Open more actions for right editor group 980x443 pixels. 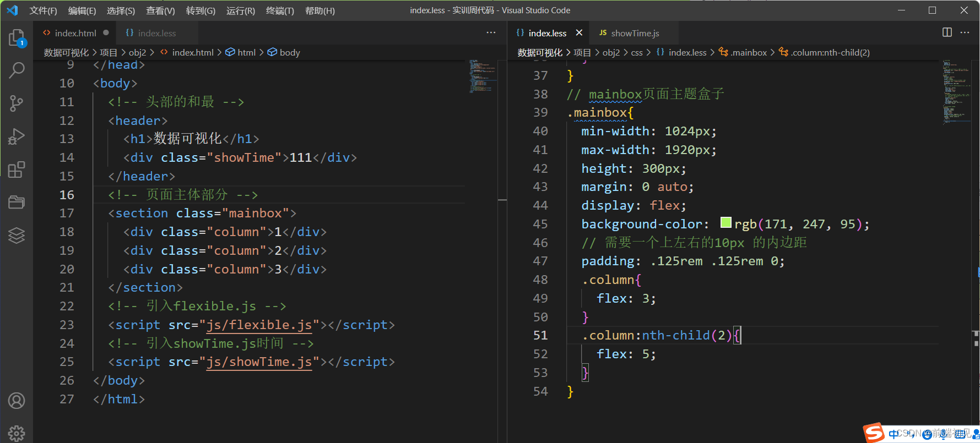965,32
